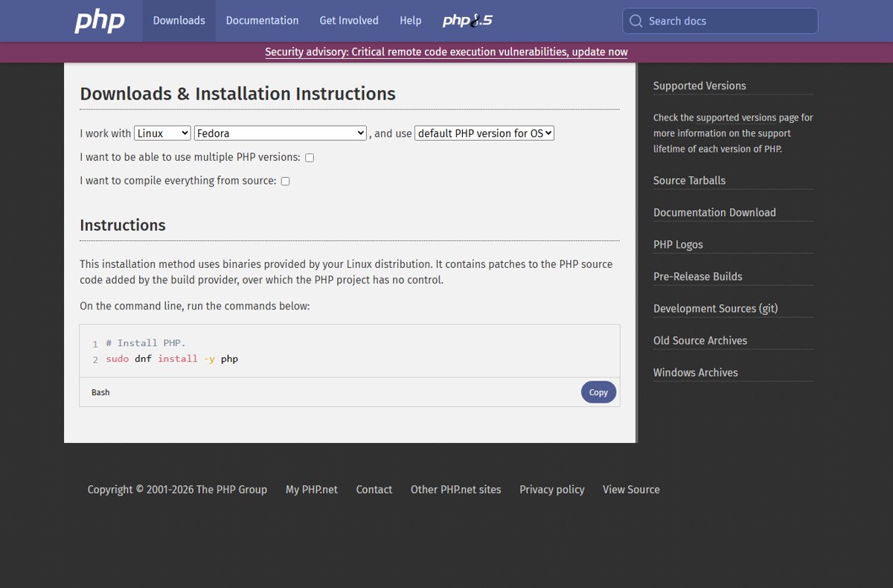This screenshot has width=893, height=588.
Task: Open the default PHP version dropdown
Action: pyautogui.click(x=484, y=133)
